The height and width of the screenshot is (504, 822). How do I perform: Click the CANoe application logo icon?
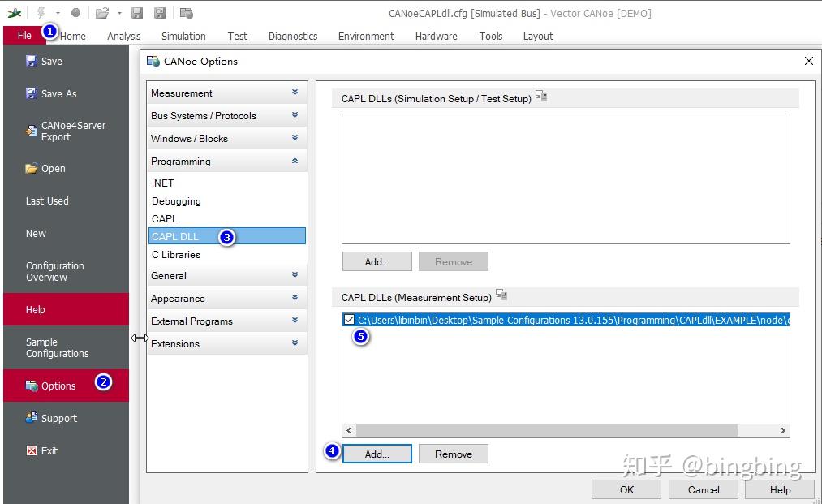[14, 13]
